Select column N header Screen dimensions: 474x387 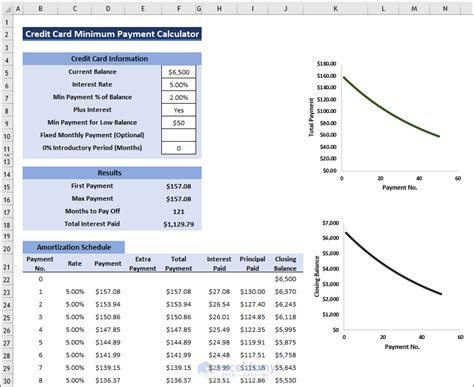point(445,9)
